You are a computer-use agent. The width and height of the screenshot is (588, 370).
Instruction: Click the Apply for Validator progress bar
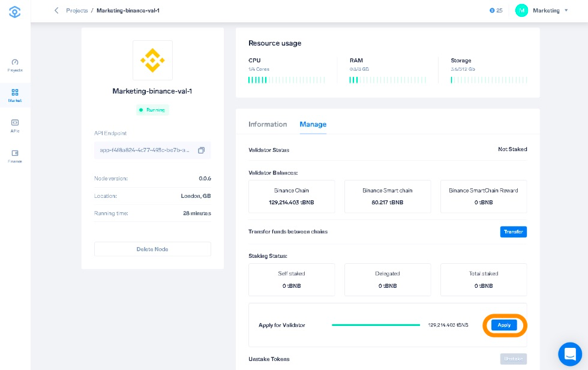376,325
